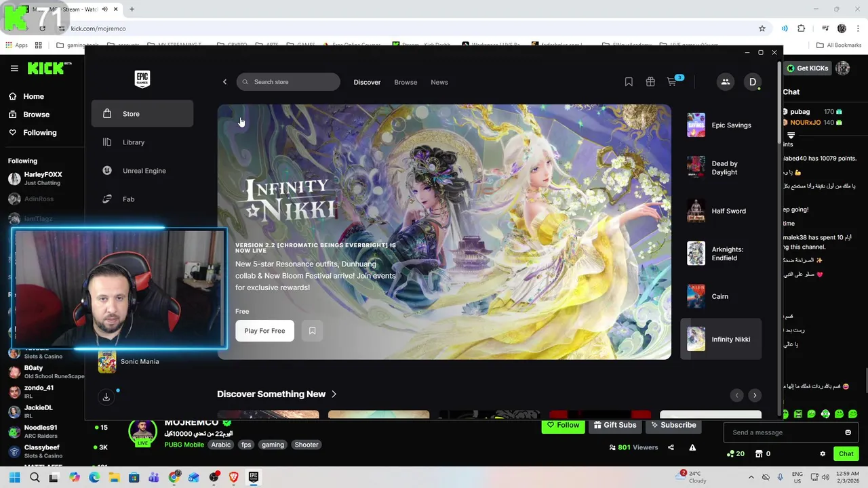Select Cairn in featured list

tap(721, 296)
